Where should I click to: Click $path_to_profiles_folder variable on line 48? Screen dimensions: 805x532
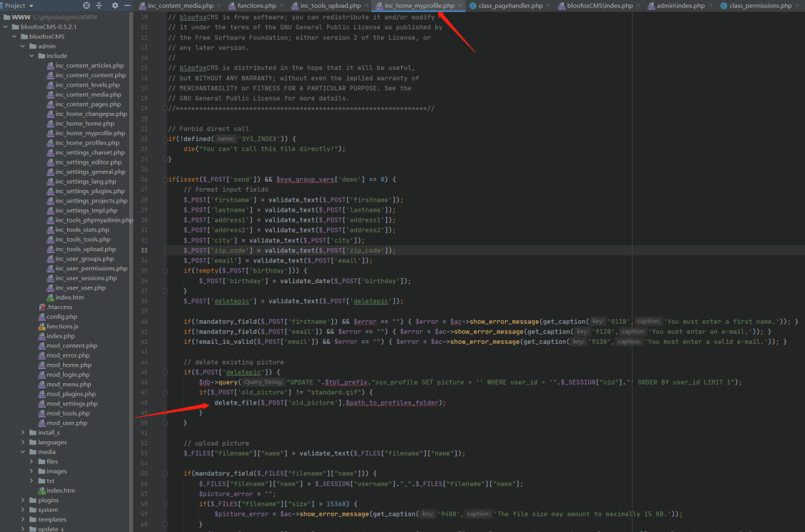pyautogui.click(x=392, y=403)
